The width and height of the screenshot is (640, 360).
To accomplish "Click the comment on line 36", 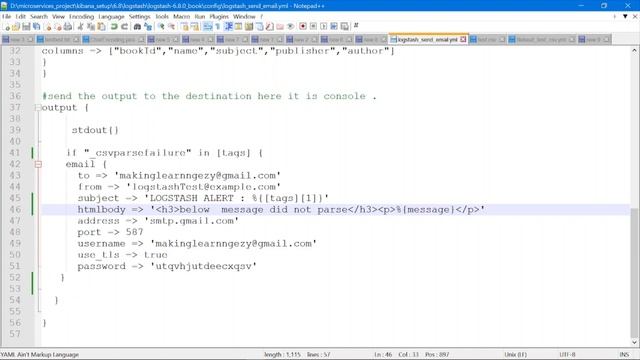I will tap(209, 96).
